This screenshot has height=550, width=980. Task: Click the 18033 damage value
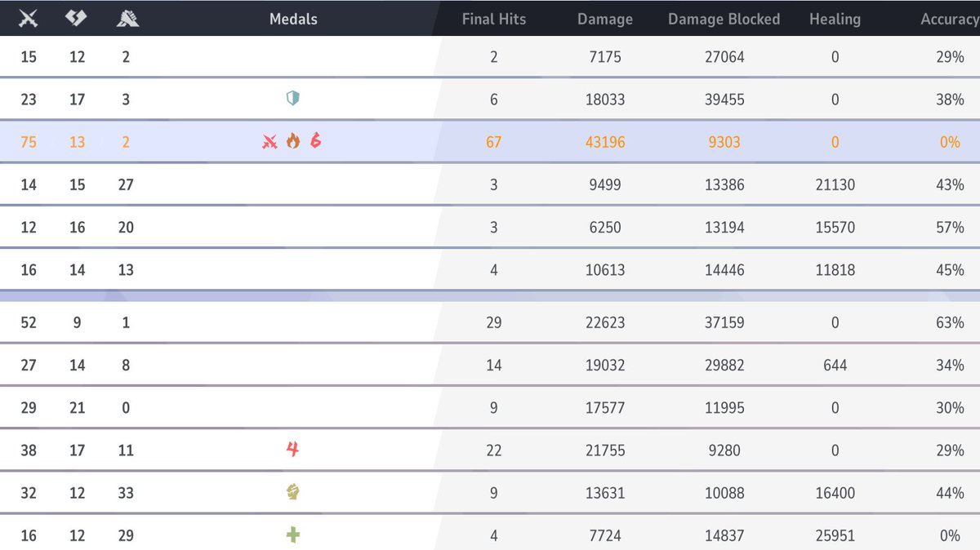pos(605,100)
